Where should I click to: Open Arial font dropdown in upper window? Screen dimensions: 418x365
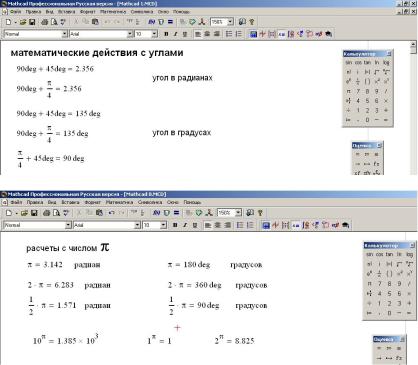130,34
